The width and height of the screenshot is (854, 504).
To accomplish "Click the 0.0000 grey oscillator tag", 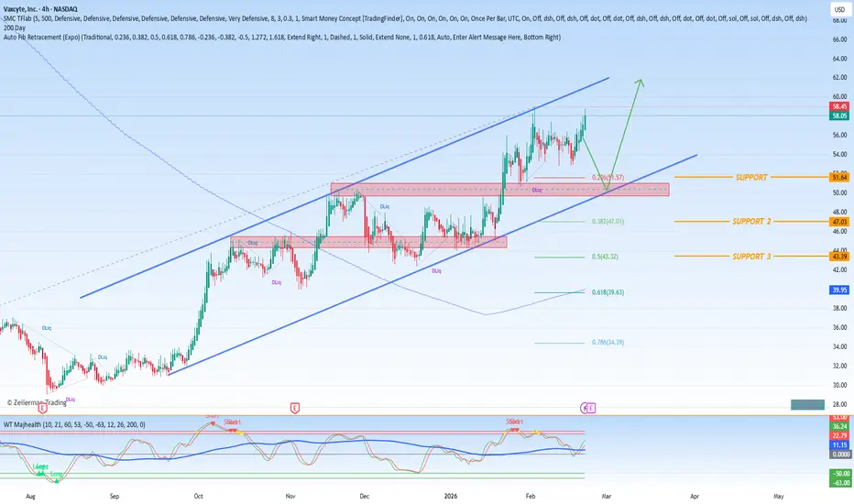I will tap(840, 454).
